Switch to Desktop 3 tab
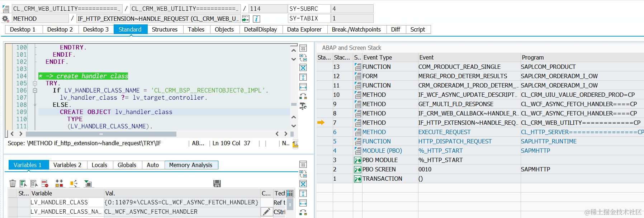Screen dimensions: 644x218 (96, 29)
